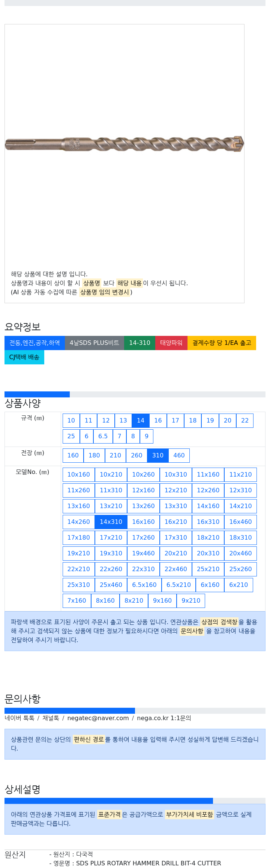Select the 22 mm size option
270x868 pixels.
pyautogui.click(x=245, y=420)
